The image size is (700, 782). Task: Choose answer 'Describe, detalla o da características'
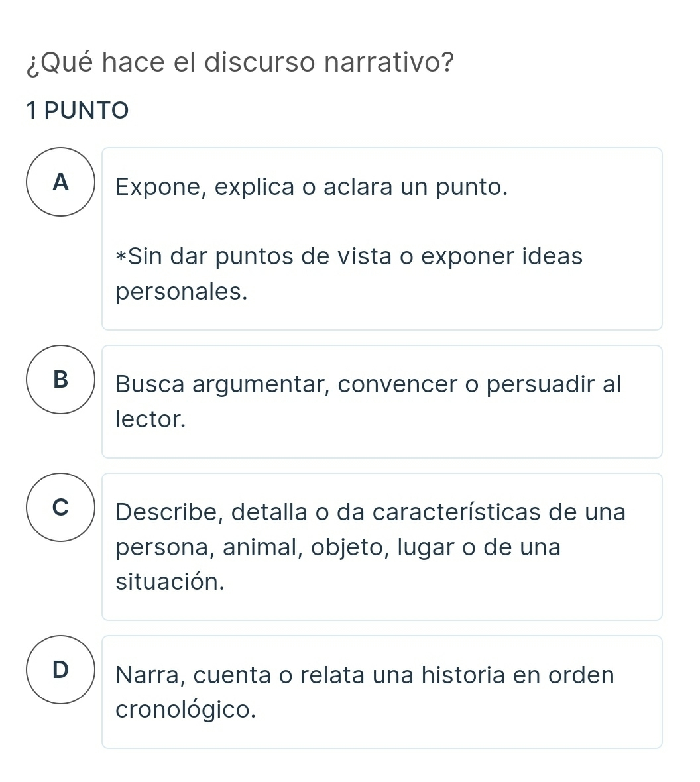point(370,512)
